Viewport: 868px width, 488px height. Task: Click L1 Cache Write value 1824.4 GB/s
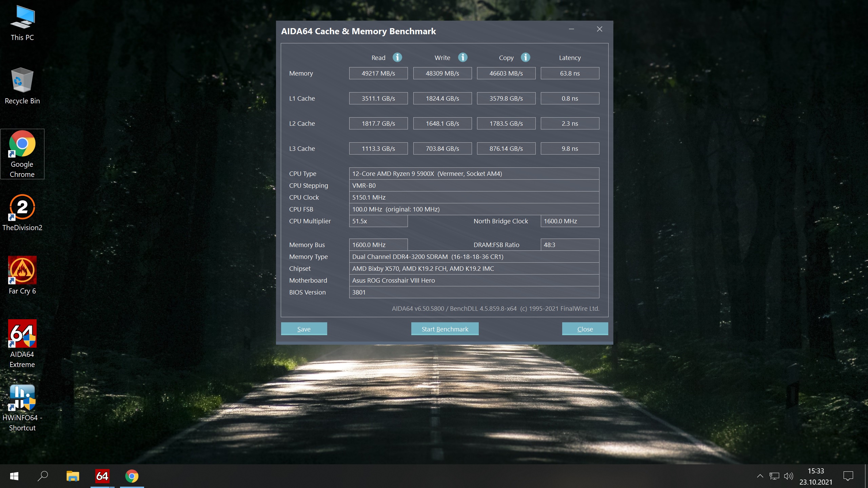[x=442, y=98]
